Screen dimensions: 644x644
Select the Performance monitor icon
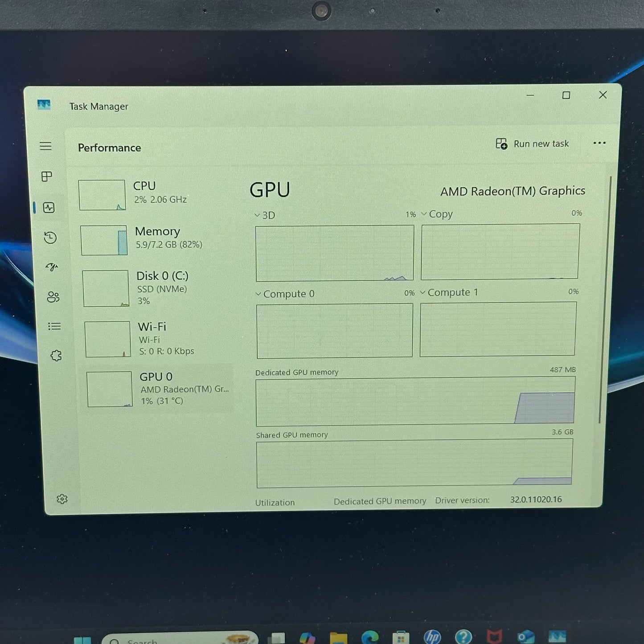pos(49,208)
